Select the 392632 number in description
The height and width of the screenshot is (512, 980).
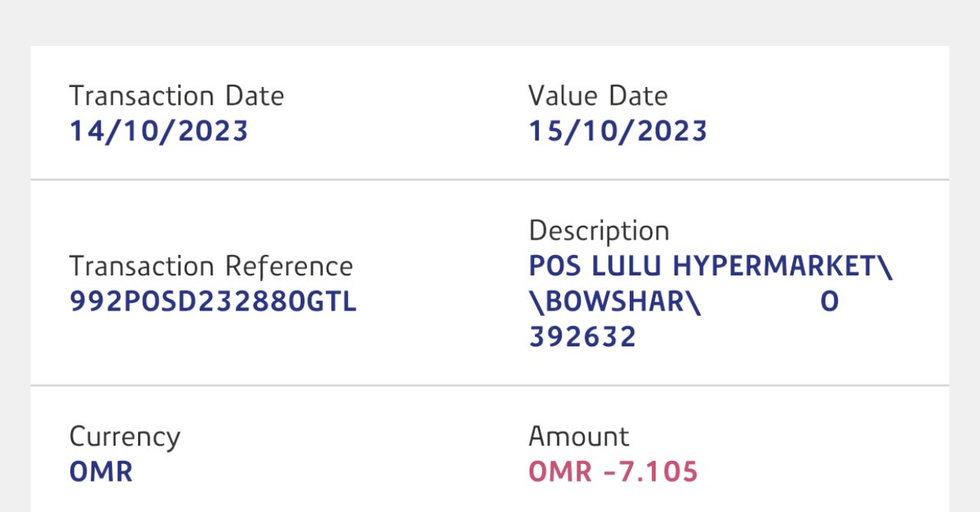pos(582,337)
